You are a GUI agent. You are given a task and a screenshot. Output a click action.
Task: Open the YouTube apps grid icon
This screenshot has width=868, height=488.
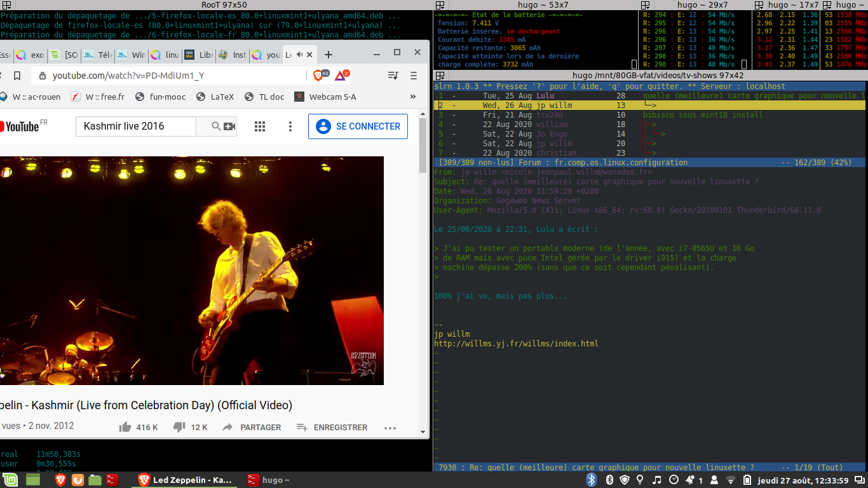[x=260, y=126]
